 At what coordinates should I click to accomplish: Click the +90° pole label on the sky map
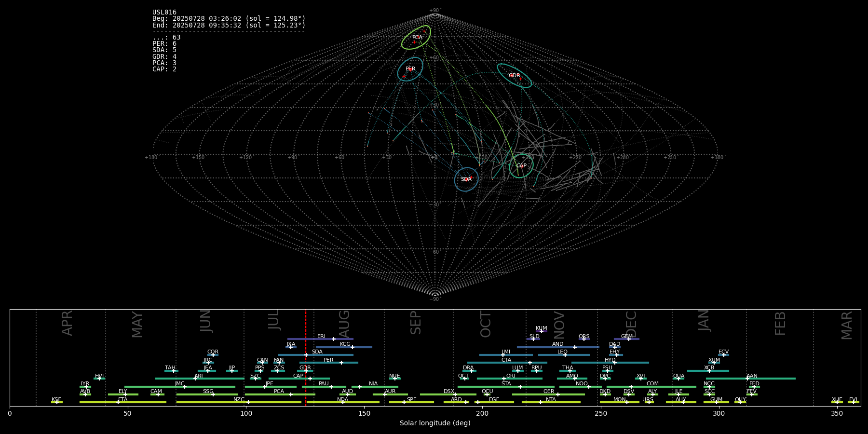coord(435,11)
